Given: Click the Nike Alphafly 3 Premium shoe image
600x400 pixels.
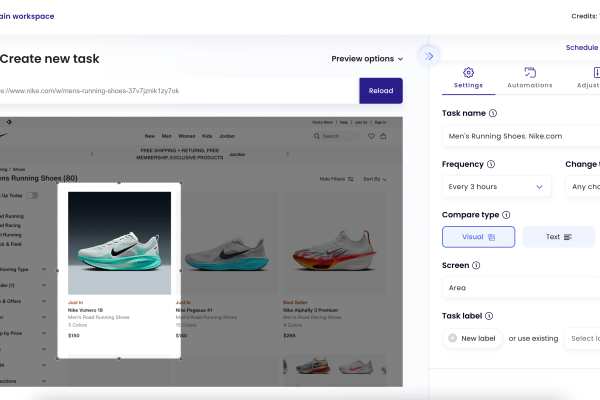Looking at the screenshot, I should click(334, 243).
